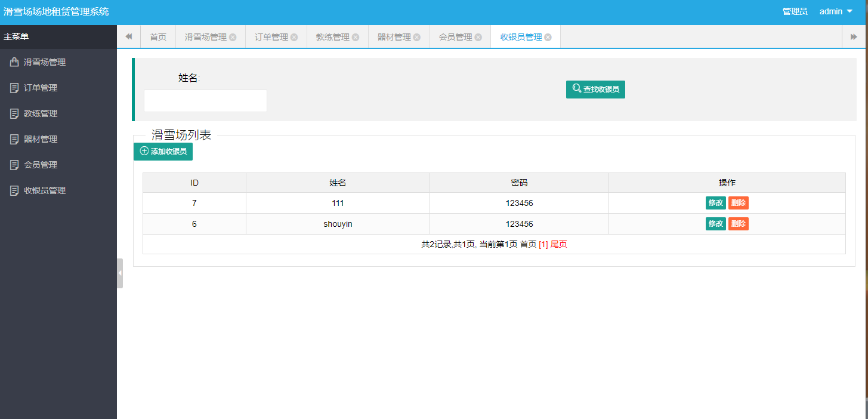Open 订单管理 via its sidebar icon
Screen dimensions: 868x419
[x=14, y=87]
